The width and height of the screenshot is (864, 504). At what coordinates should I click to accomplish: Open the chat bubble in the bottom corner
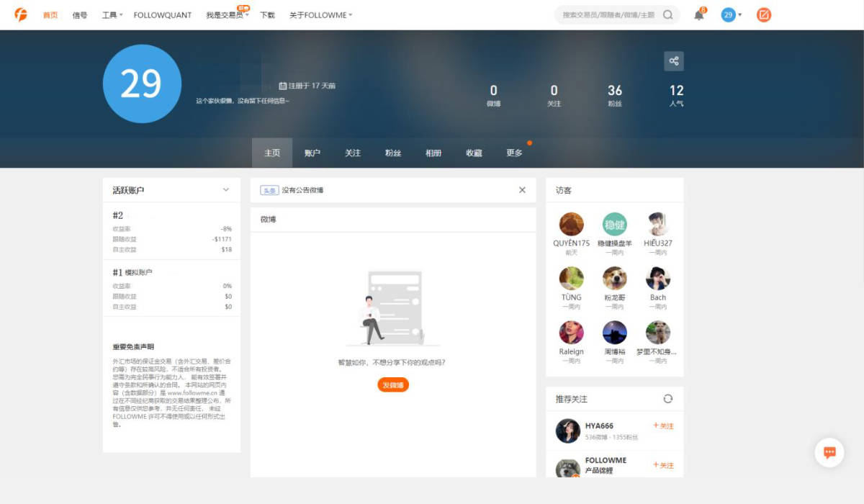tap(829, 452)
